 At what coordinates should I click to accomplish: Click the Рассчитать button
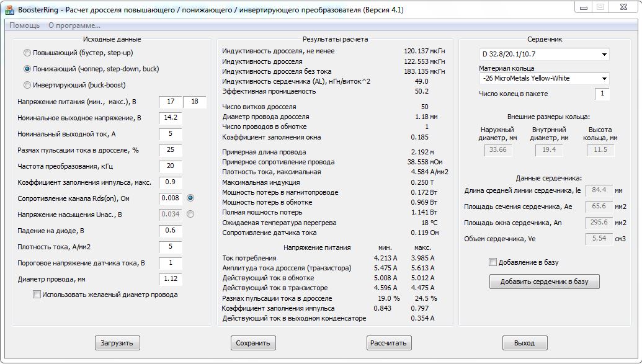[388, 343]
